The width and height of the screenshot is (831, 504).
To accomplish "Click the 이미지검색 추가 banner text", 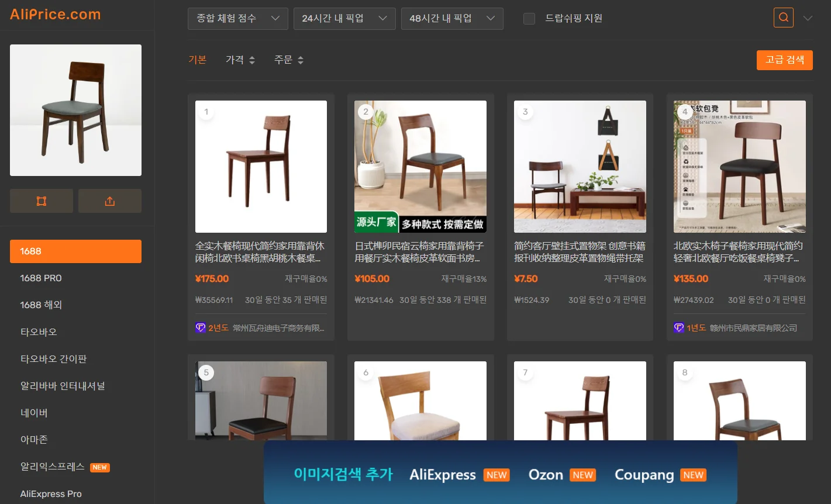I will pos(343,475).
